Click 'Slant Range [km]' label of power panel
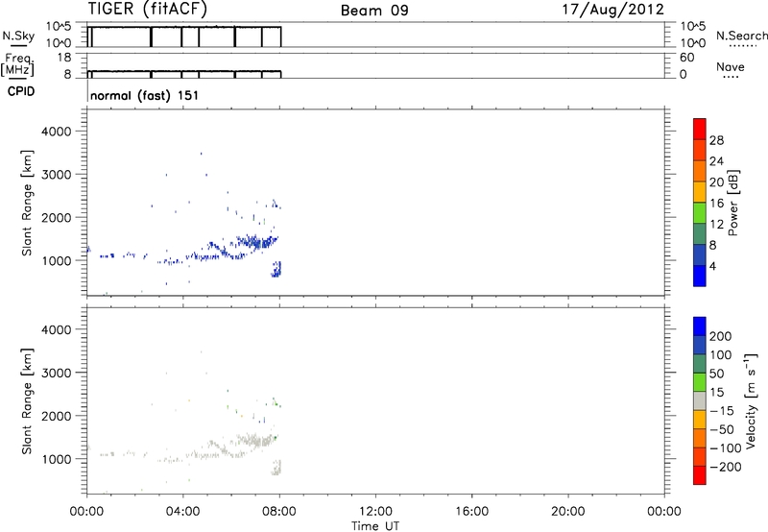Viewport: 768px width, 532px height. point(27,203)
